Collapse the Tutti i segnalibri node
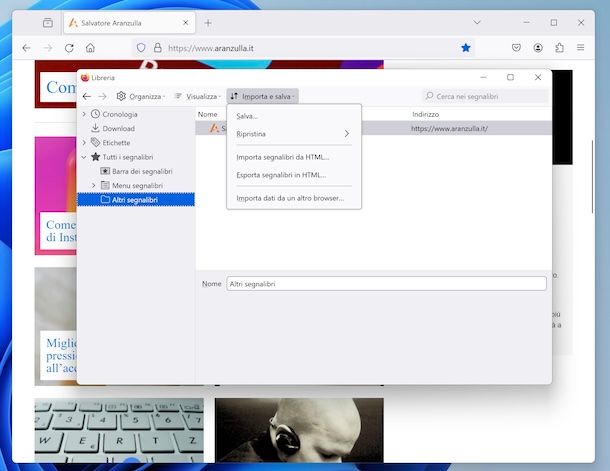 84,157
